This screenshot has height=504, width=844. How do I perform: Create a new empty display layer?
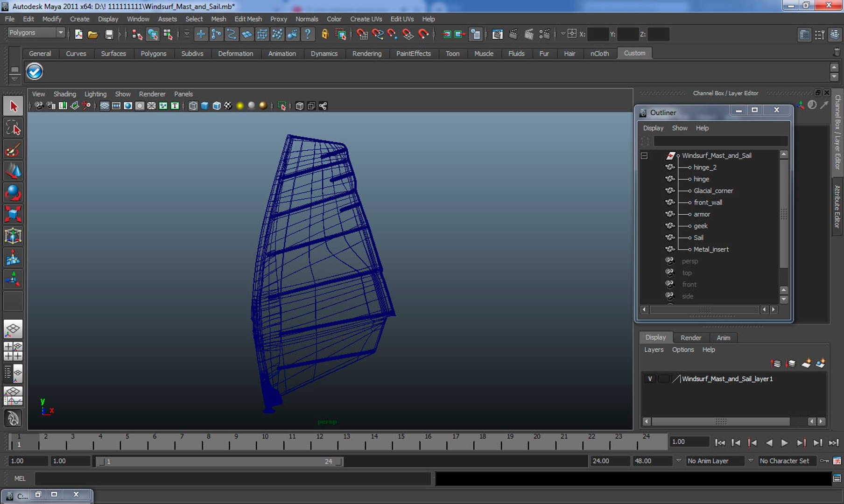tap(806, 363)
